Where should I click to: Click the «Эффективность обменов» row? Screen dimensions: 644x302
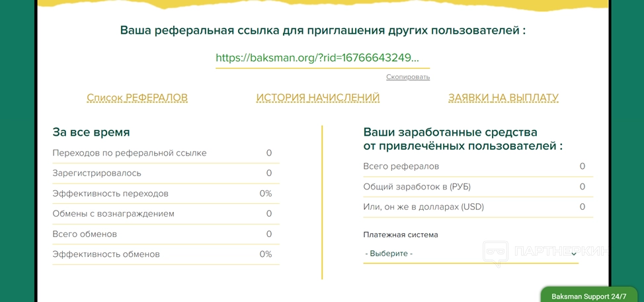[165, 254]
